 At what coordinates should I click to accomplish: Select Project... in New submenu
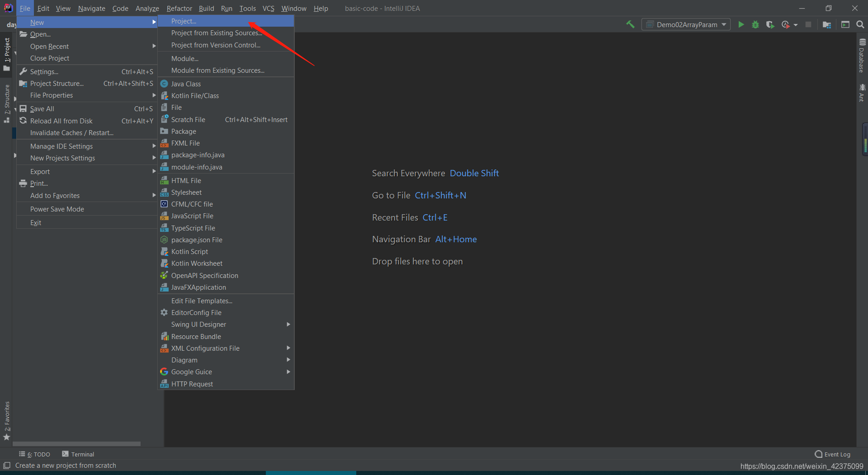(226, 21)
